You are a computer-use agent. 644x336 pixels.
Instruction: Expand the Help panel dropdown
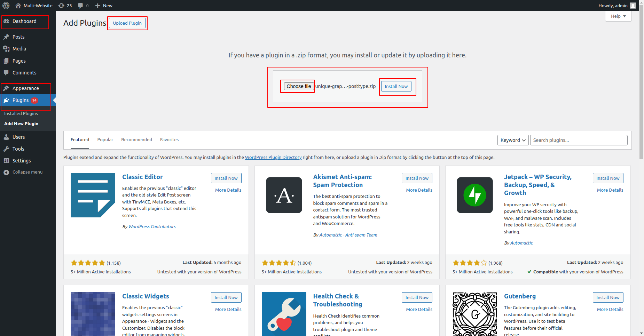click(x=618, y=16)
